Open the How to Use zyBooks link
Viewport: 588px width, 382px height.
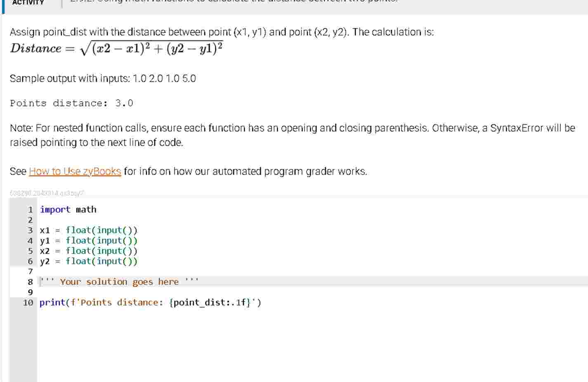74,171
